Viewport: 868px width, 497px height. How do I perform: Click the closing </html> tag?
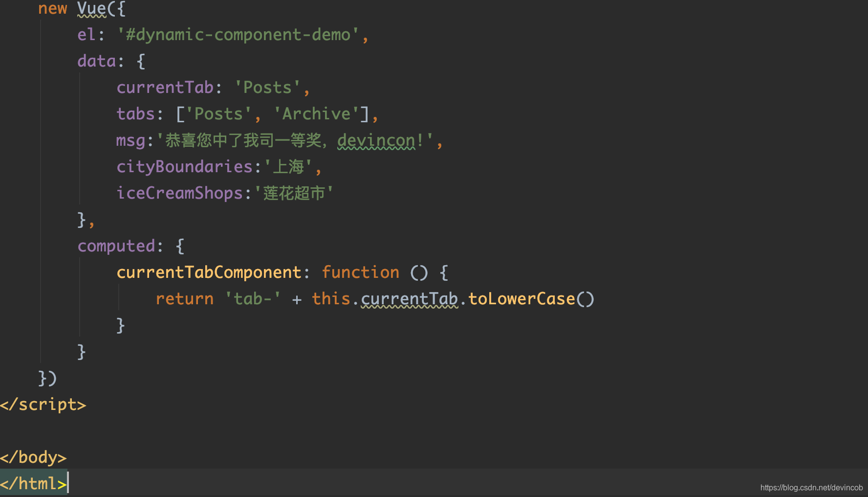(33, 484)
